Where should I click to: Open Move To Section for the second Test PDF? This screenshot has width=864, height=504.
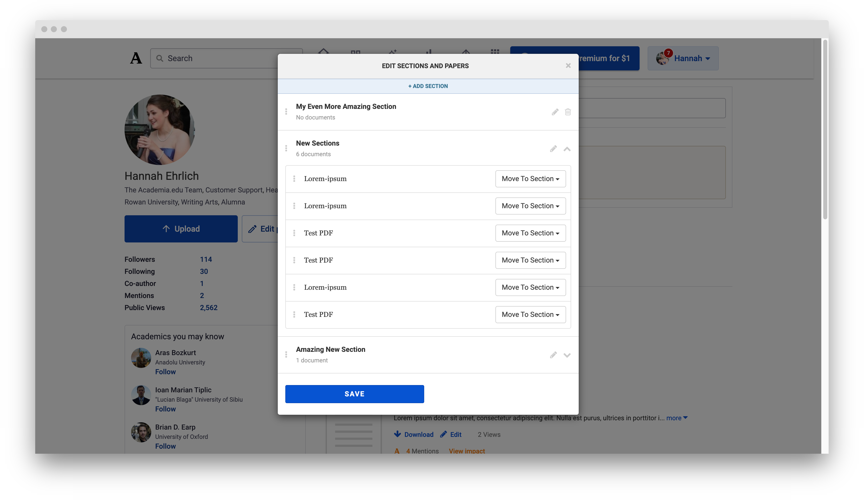pyautogui.click(x=530, y=260)
